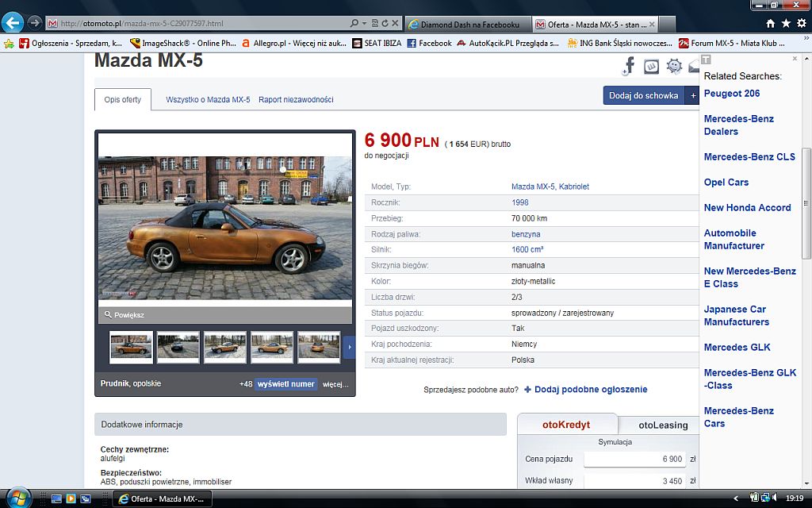The image size is (812, 508).
Task: Click the Cena pojazdu input field
Action: pos(634,459)
